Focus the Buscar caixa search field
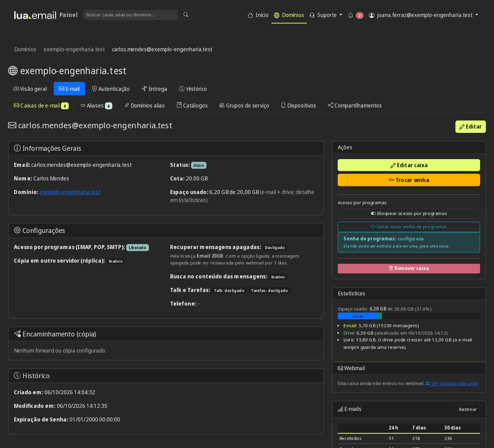 click(131, 15)
